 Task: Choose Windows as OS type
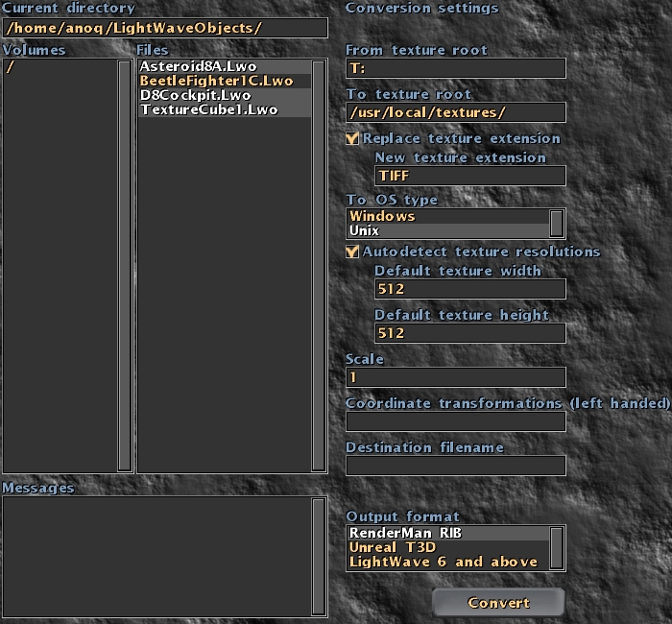[448, 216]
